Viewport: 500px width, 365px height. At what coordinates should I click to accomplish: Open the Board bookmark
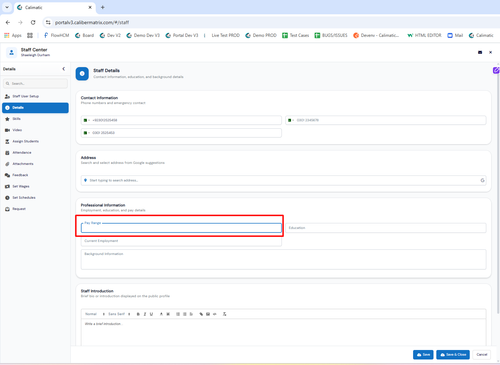85,35
